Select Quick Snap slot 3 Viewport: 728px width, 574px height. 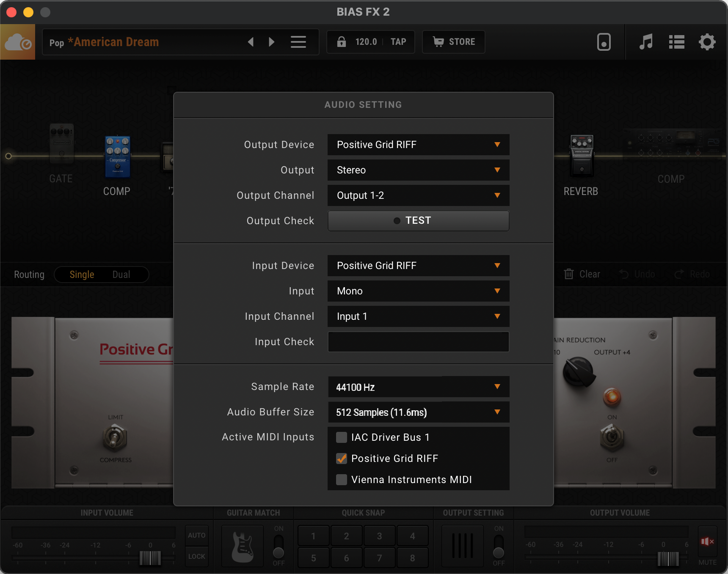pos(380,536)
